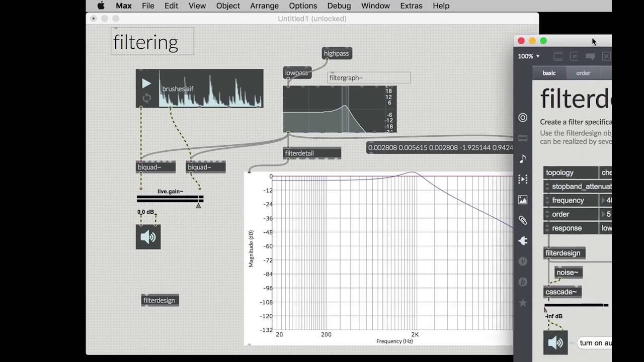The image size is (644, 362).
Task: Click the stopband_attenuation attribute row
Action: (x=578, y=187)
